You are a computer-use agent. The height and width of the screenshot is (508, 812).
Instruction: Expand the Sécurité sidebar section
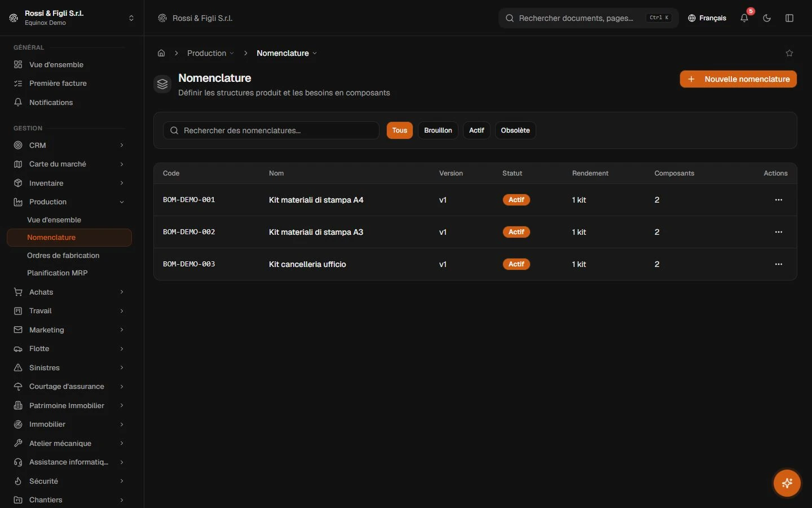[69, 481]
